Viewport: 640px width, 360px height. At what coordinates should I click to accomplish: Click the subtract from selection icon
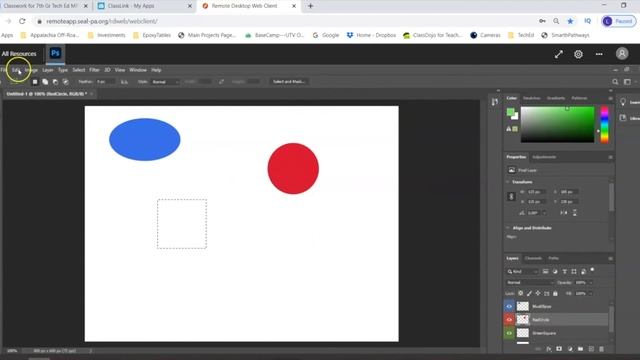(55, 82)
